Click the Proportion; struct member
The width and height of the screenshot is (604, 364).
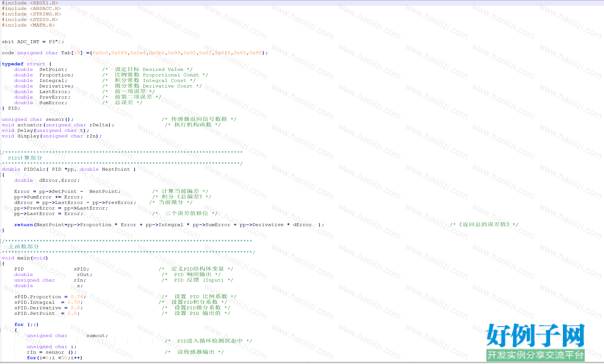(56, 75)
